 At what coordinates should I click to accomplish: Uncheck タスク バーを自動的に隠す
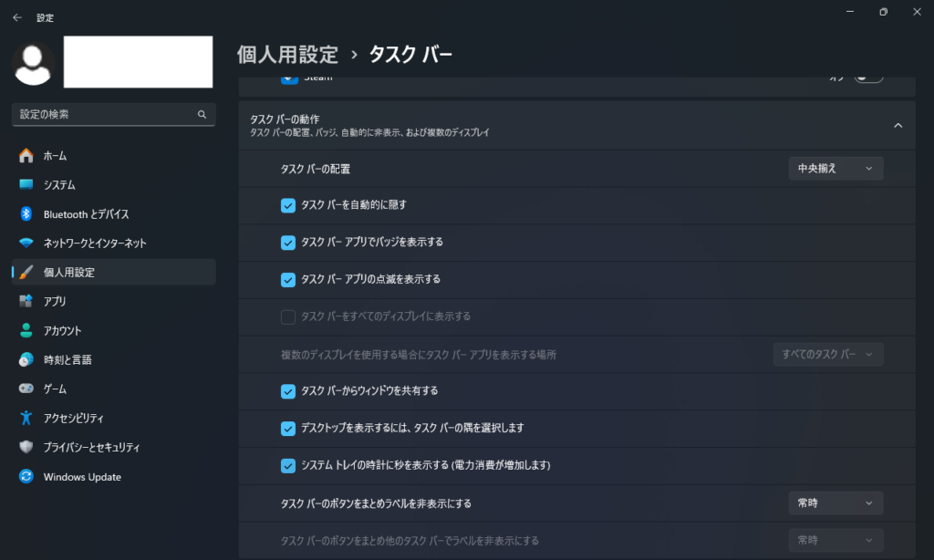tap(287, 205)
